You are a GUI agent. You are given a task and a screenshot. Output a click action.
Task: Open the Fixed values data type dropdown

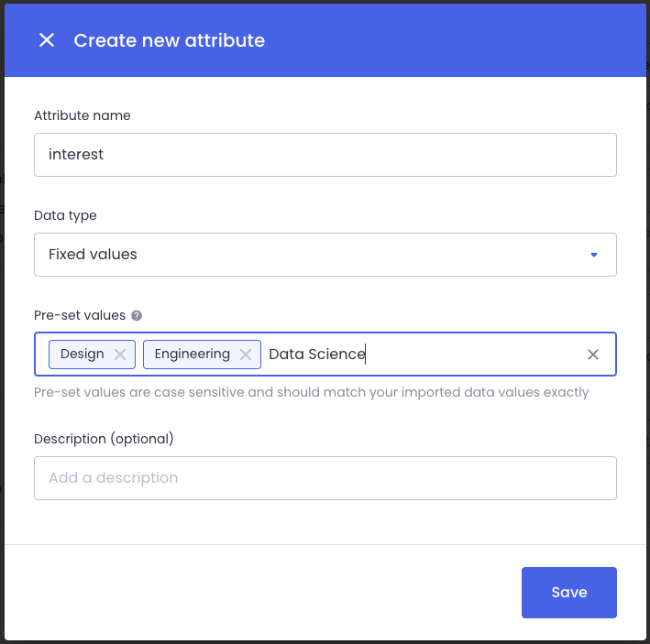(325, 255)
